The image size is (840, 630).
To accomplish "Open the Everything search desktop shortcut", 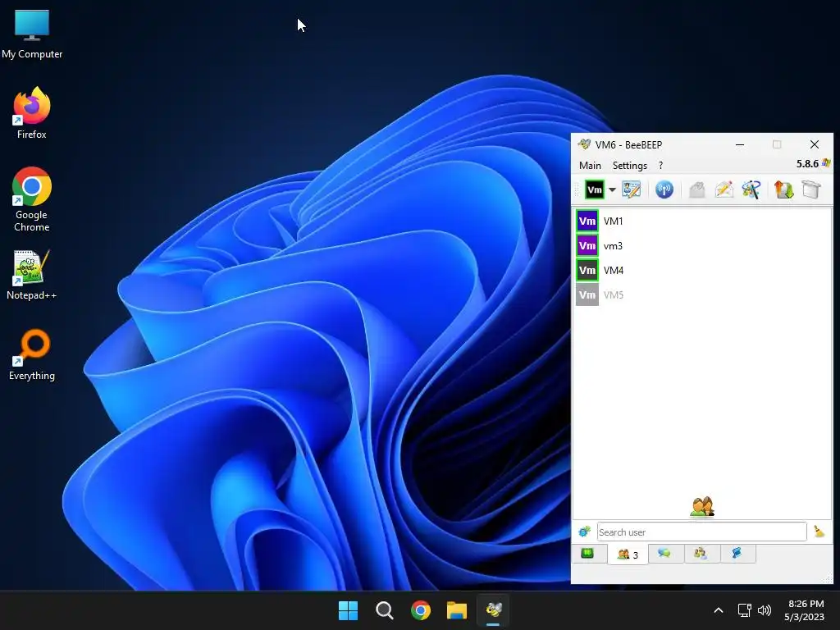I will tap(32, 354).
